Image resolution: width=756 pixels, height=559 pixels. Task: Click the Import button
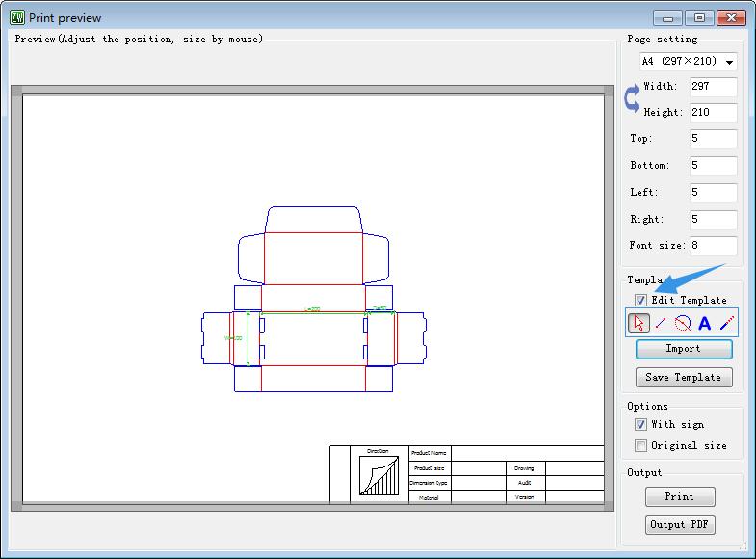[x=684, y=349]
